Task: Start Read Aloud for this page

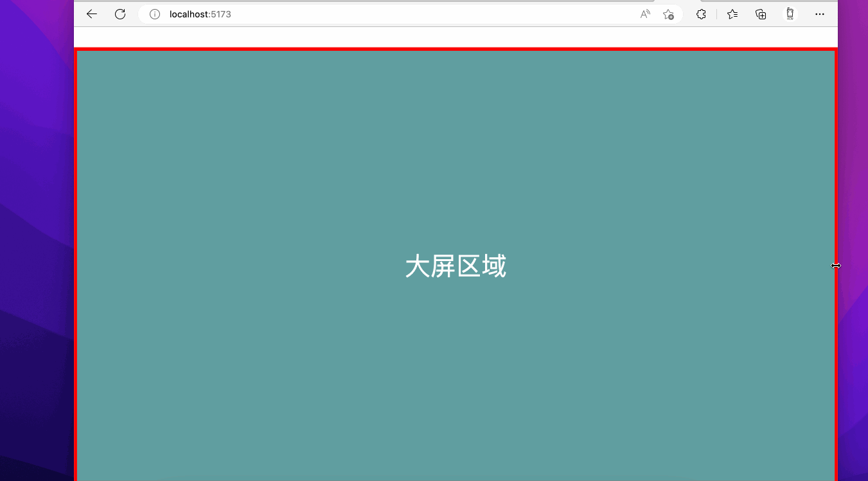Action: point(646,14)
